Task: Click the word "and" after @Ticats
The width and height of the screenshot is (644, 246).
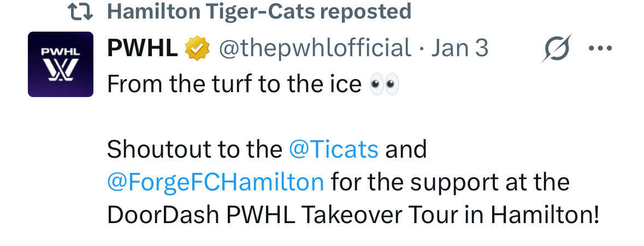Action: [x=406, y=149]
